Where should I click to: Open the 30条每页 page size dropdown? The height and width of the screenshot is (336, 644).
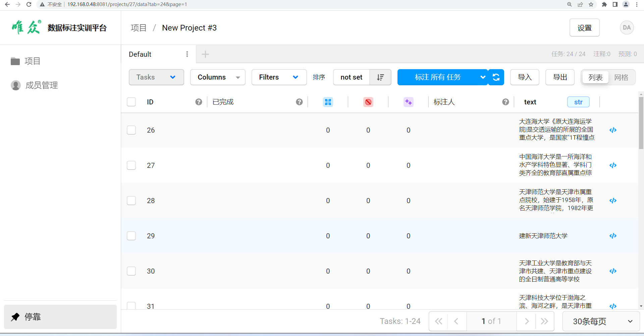click(601, 321)
